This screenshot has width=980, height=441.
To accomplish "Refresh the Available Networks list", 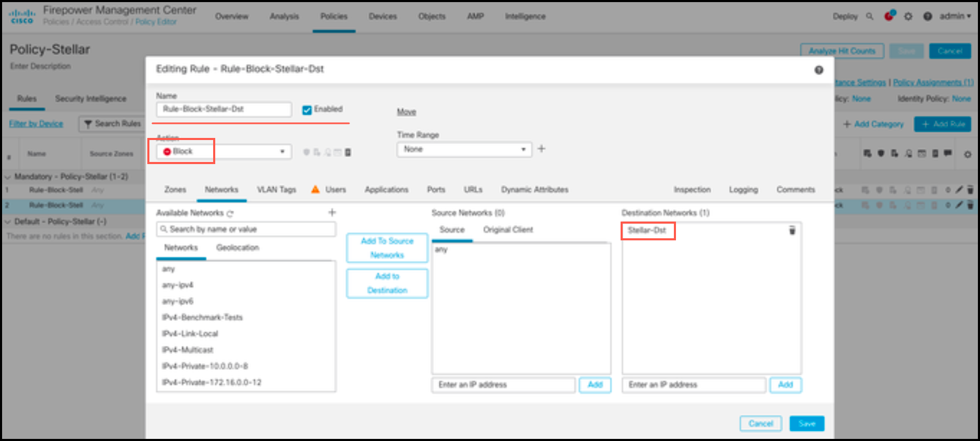I will point(230,213).
